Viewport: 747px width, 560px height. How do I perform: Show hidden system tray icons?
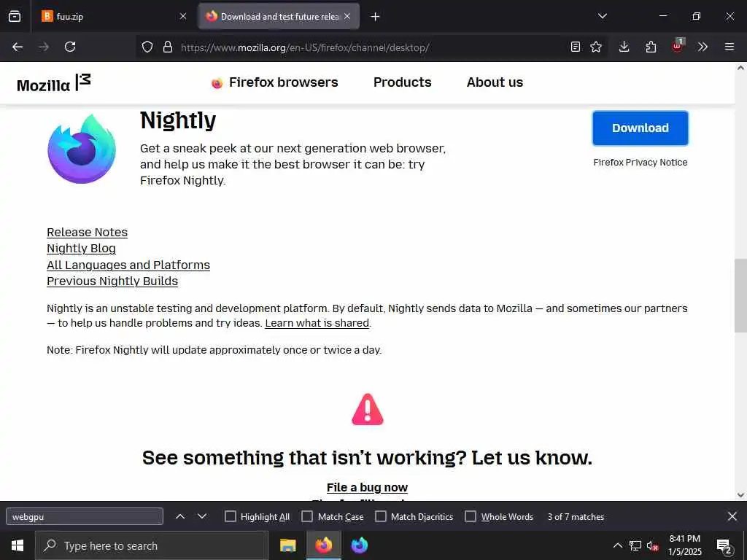(x=617, y=545)
